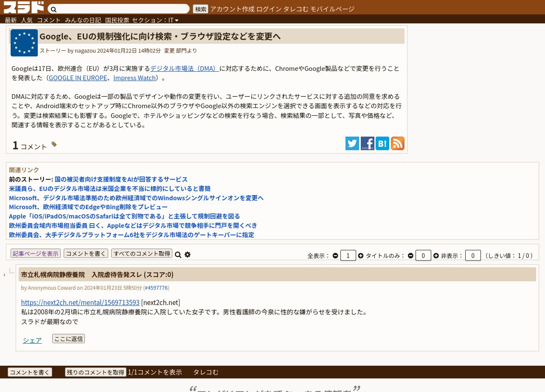
Task: Open Apple Safari全て別物 related link
Action: (x=124, y=216)
